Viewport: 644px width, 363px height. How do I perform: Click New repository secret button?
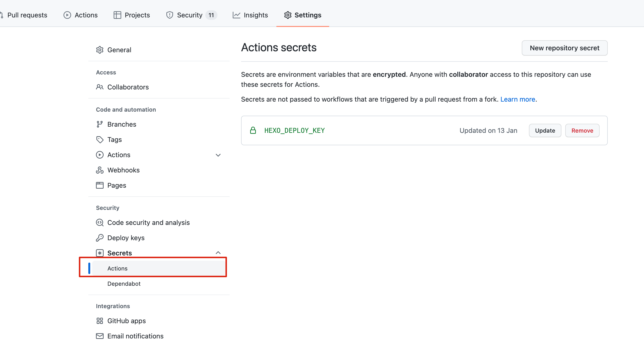click(564, 48)
